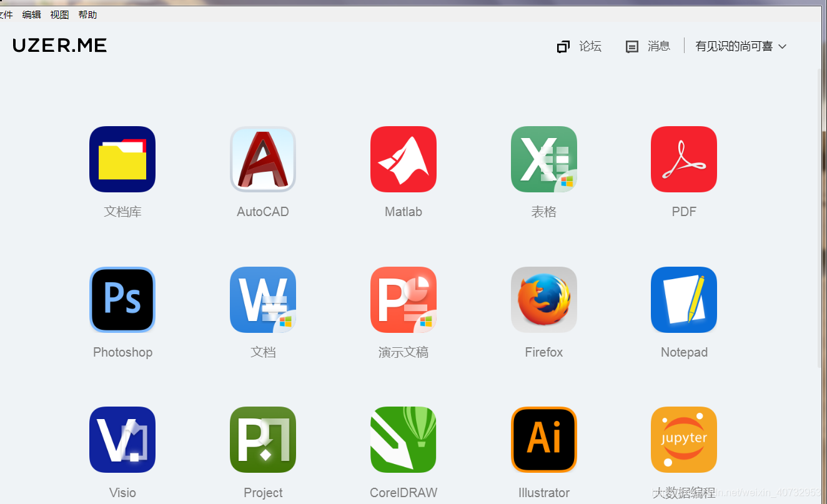
Task: Click the PDF label text
Action: 684,212
